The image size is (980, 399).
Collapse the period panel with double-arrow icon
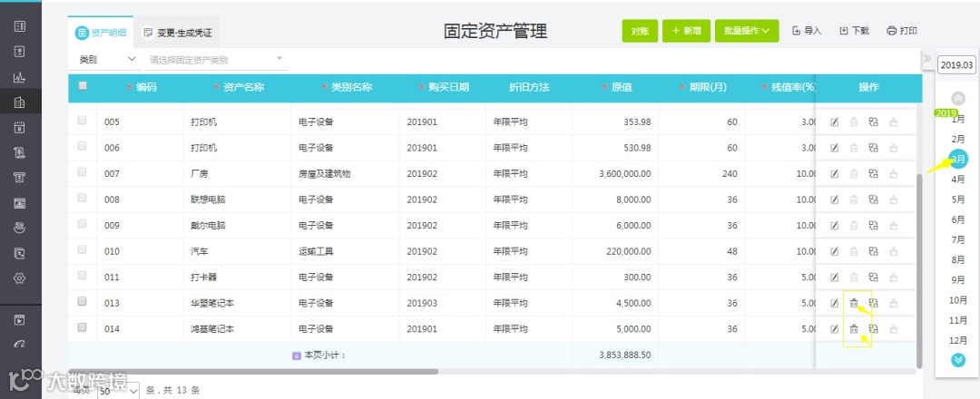pyautogui.click(x=926, y=59)
